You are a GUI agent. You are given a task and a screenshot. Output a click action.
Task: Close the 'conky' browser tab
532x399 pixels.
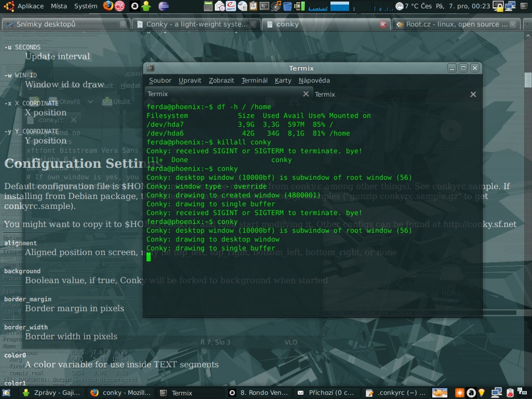(x=383, y=24)
